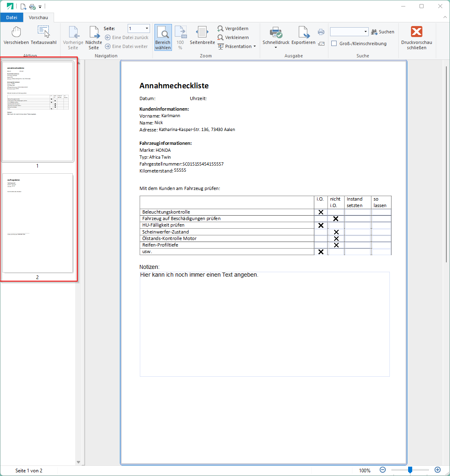Click into the search text field
This screenshot has height=476, width=450.
(347, 32)
